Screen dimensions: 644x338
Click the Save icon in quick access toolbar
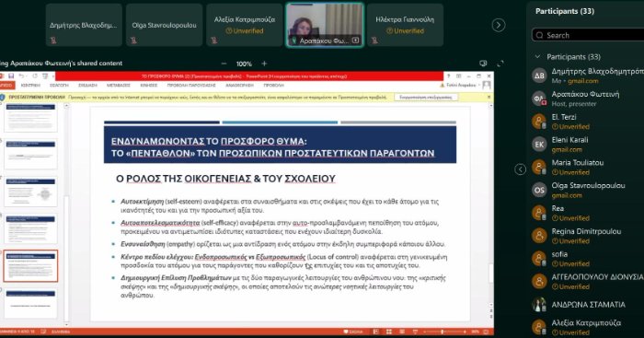pyautogui.click(x=11, y=76)
